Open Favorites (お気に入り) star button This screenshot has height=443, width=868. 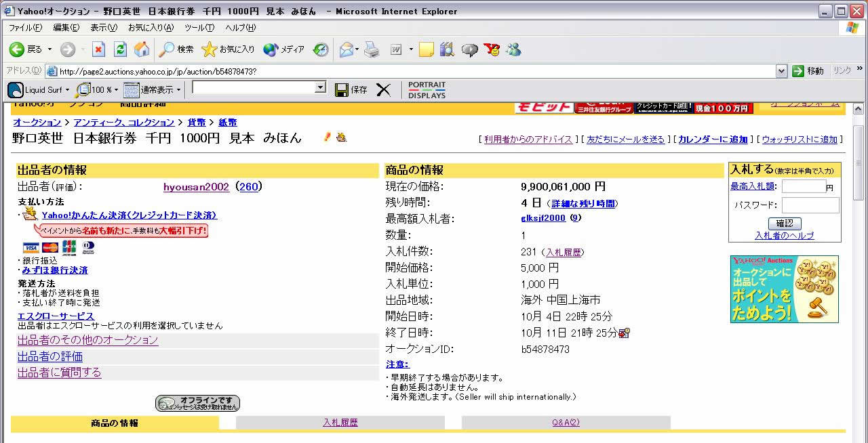[x=228, y=49]
